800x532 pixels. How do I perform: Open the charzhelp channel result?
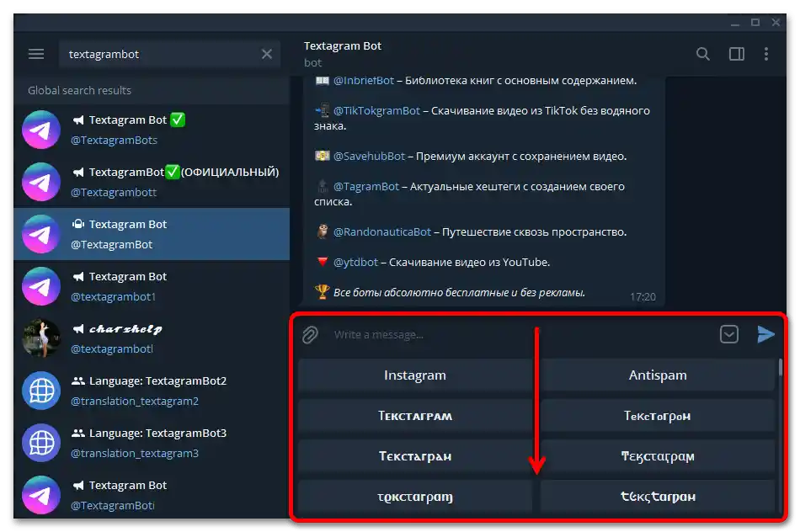point(152,338)
